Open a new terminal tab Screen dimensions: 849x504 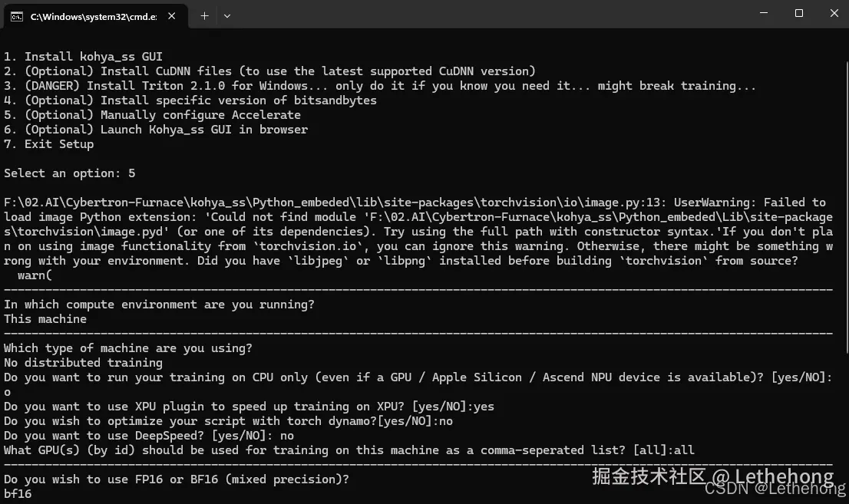pos(204,15)
